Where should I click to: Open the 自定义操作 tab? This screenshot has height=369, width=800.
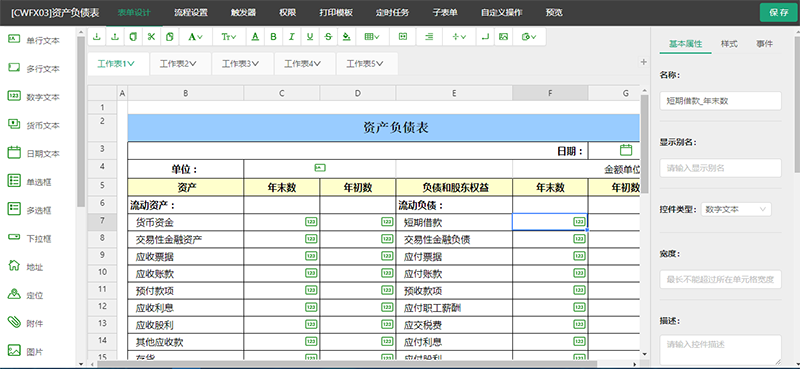[x=502, y=13]
